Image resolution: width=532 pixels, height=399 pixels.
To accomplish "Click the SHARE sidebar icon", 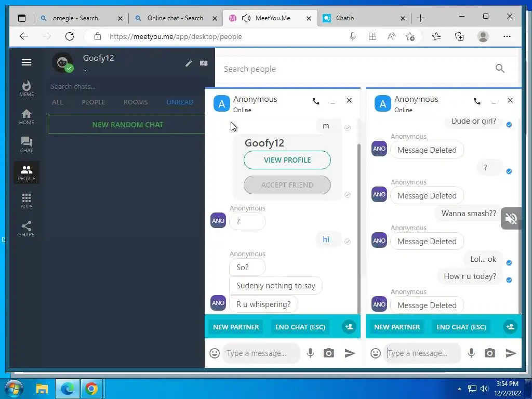I will pos(26,229).
